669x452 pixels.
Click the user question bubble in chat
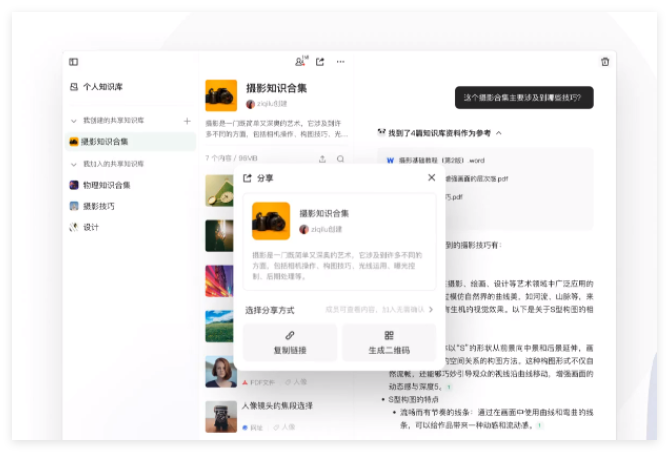point(524,98)
